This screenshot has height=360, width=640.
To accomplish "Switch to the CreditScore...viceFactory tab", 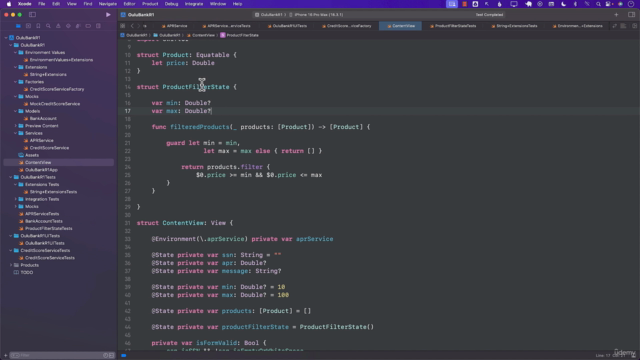I will (347, 26).
